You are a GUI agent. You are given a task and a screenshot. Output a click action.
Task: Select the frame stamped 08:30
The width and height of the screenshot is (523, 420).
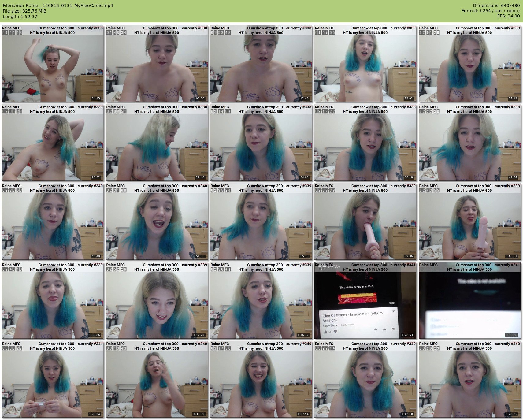(x=157, y=64)
